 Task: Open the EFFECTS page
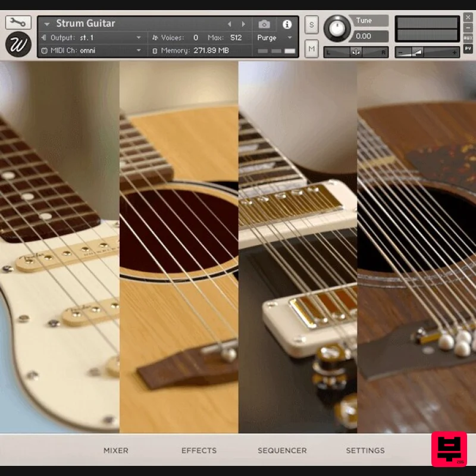tap(199, 450)
